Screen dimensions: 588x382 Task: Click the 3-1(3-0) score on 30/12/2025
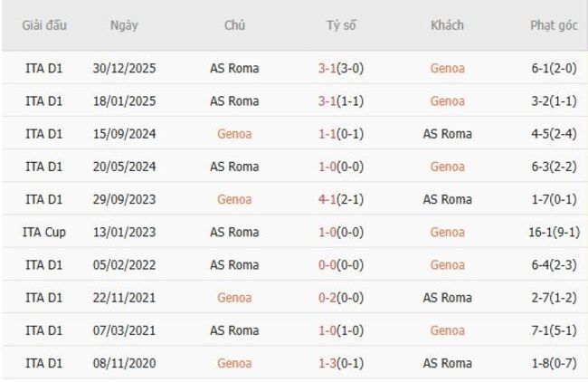[341, 68]
